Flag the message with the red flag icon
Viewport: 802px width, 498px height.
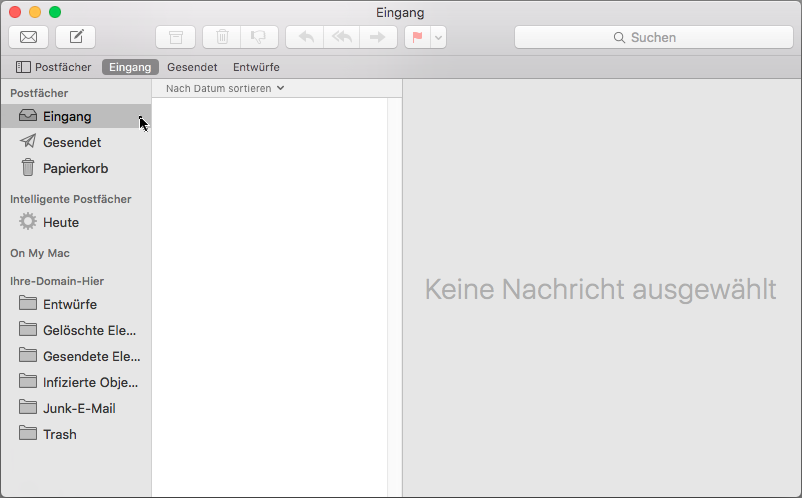(x=417, y=37)
